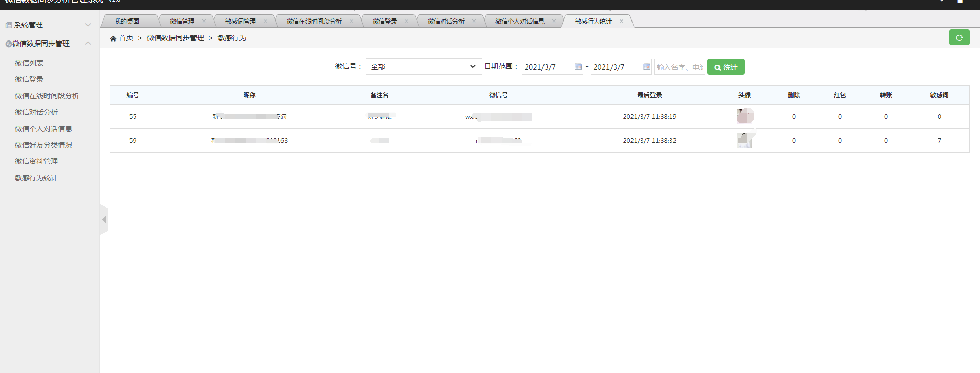Collapse the 微信数据同步管理 chevron
Screen dimensions: 980x373
pyautogui.click(x=88, y=44)
